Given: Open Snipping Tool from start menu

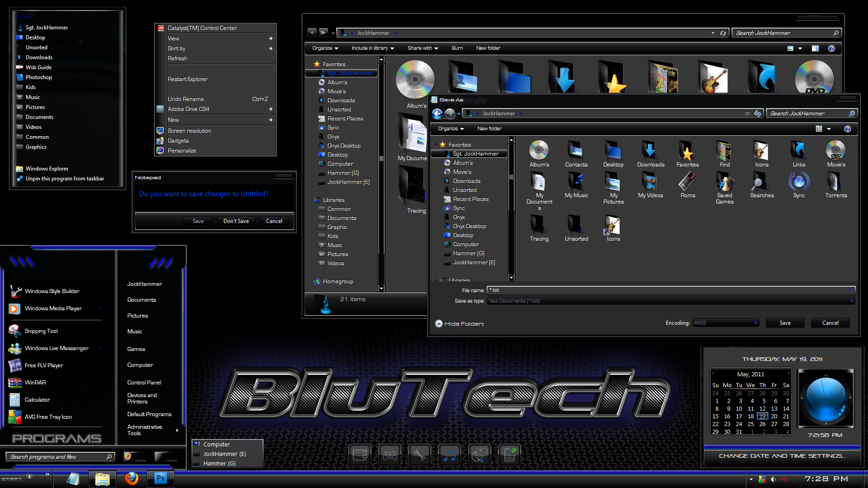Looking at the screenshot, I should [x=41, y=331].
